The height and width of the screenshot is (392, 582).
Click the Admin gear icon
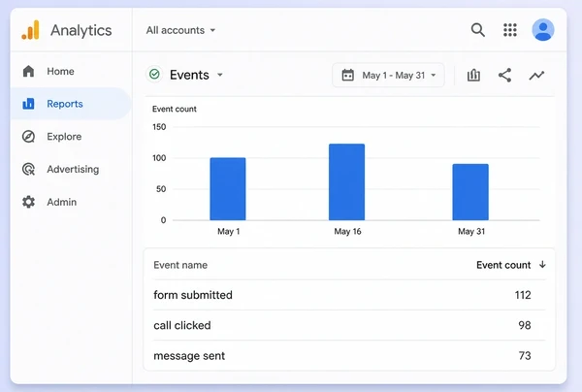tap(28, 202)
